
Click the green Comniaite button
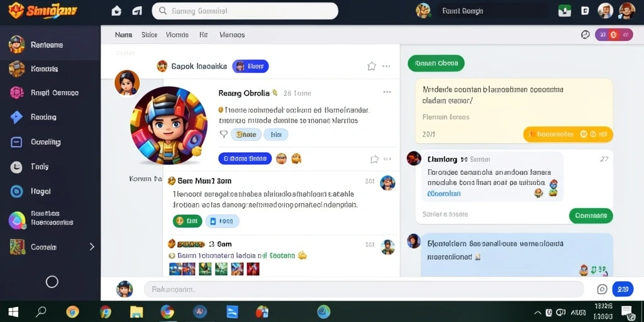[x=591, y=216]
